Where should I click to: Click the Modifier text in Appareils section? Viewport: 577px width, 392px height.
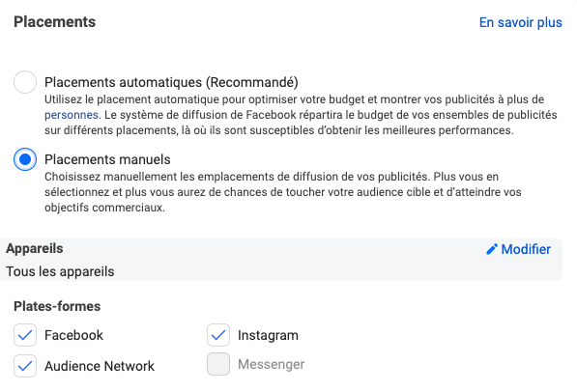(526, 249)
